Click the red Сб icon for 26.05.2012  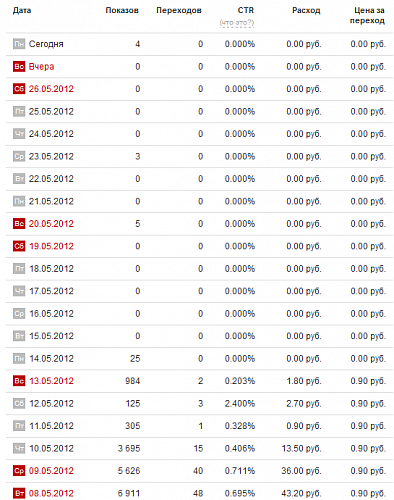[19, 89]
